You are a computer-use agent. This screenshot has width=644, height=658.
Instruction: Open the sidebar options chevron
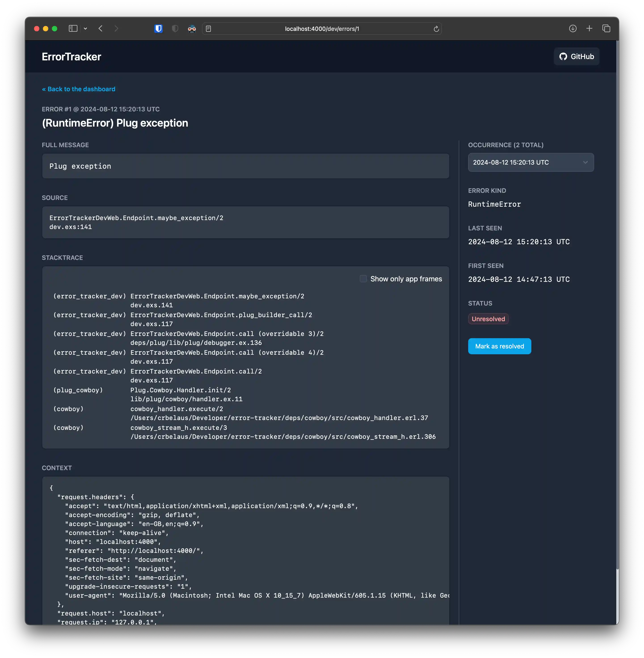click(x=85, y=28)
